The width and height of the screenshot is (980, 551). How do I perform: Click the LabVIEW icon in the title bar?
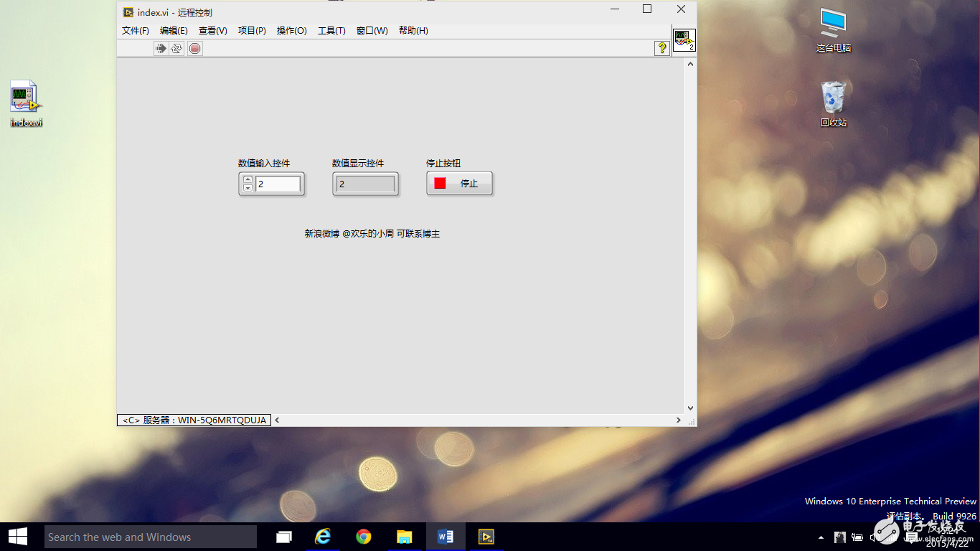click(x=128, y=12)
